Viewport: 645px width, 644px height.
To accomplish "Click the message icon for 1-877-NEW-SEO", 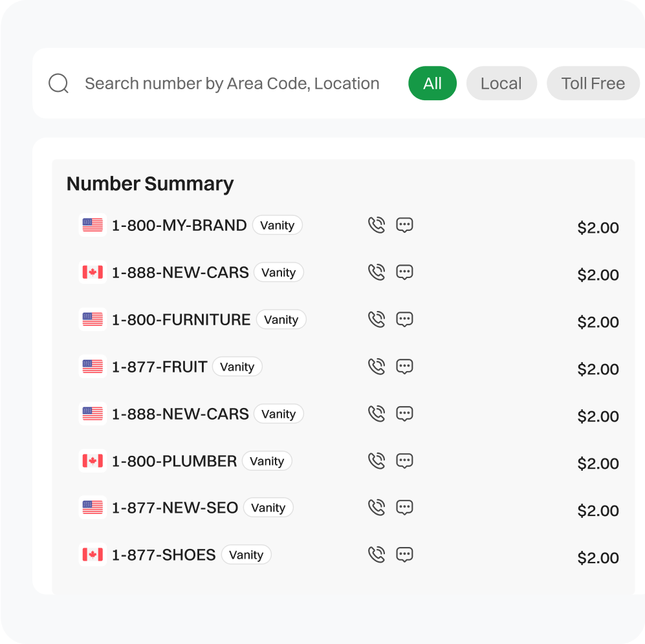I will point(404,508).
